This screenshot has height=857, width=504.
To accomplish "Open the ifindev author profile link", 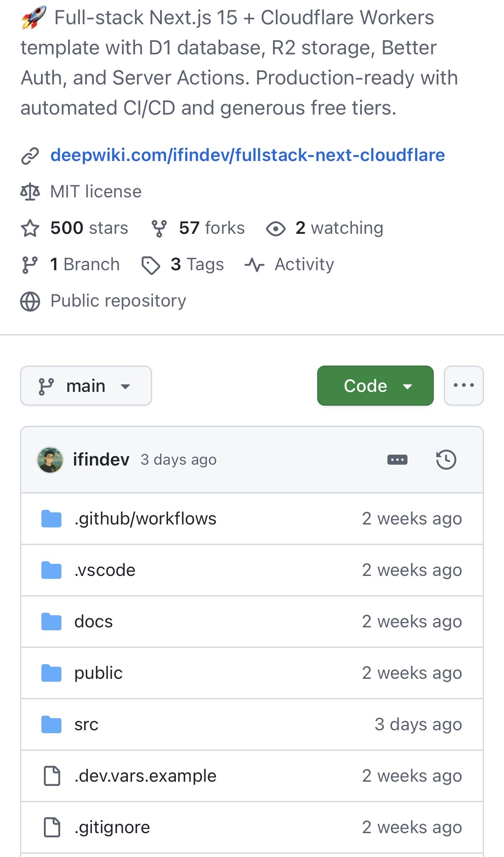I will 101,460.
